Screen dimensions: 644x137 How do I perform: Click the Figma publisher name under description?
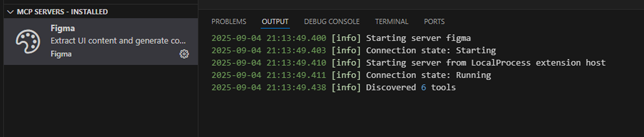pos(61,54)
